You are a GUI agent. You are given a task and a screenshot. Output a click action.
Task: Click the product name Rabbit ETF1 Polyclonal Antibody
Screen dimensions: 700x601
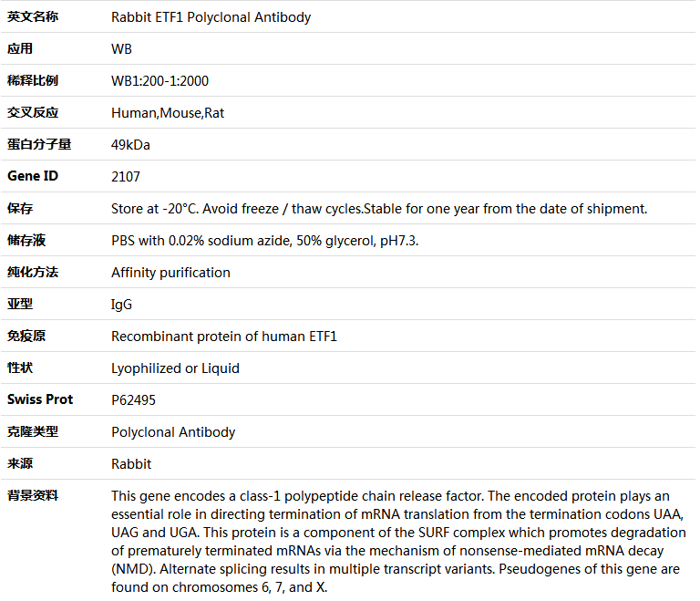tap(211, 17)
